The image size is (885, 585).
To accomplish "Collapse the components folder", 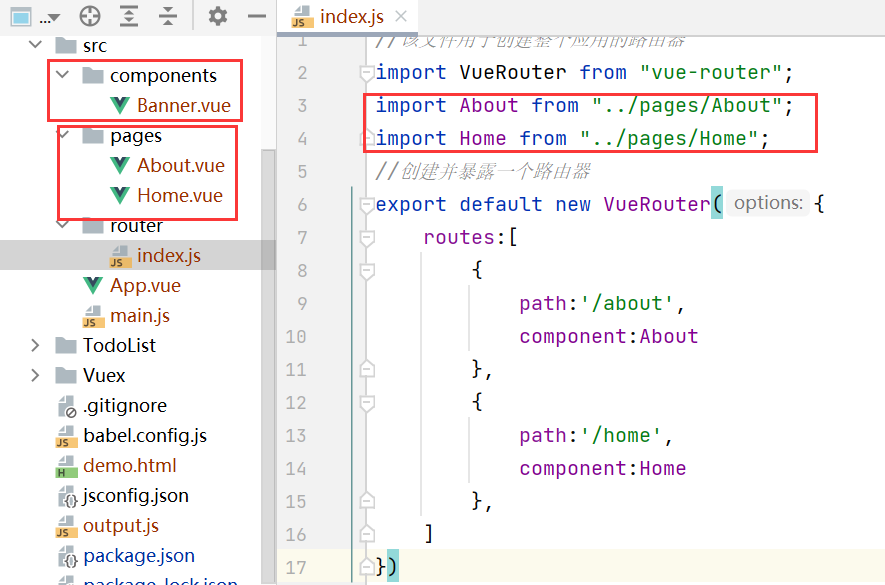I will (63, 75).
